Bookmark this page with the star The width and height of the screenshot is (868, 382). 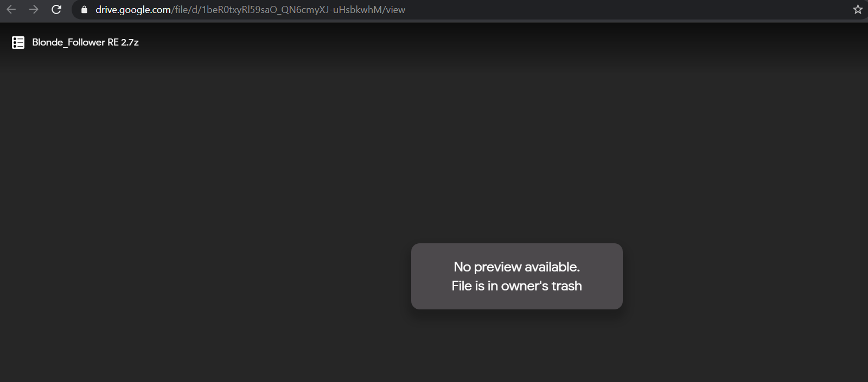(858, 10)
